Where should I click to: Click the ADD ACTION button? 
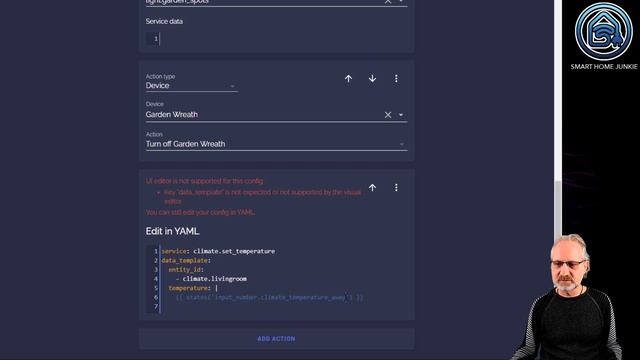coord(276,339)
